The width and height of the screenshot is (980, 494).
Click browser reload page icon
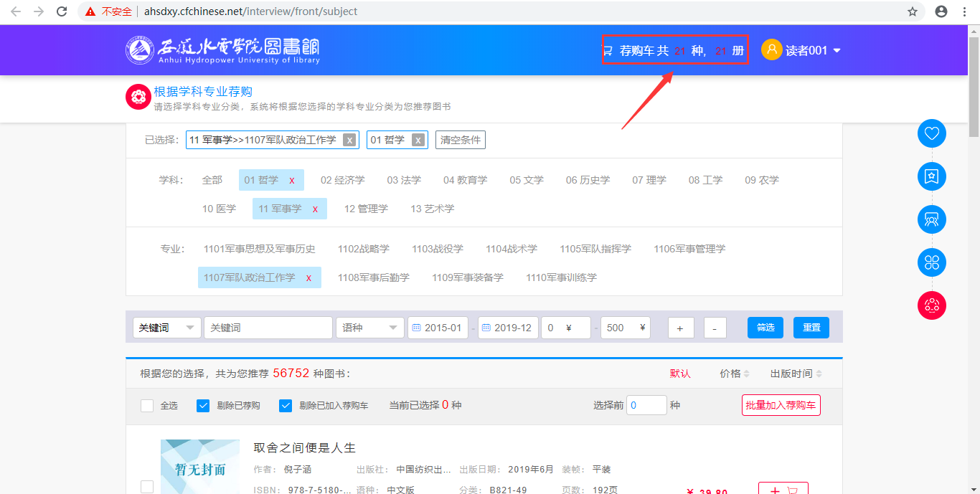(62, 11)
